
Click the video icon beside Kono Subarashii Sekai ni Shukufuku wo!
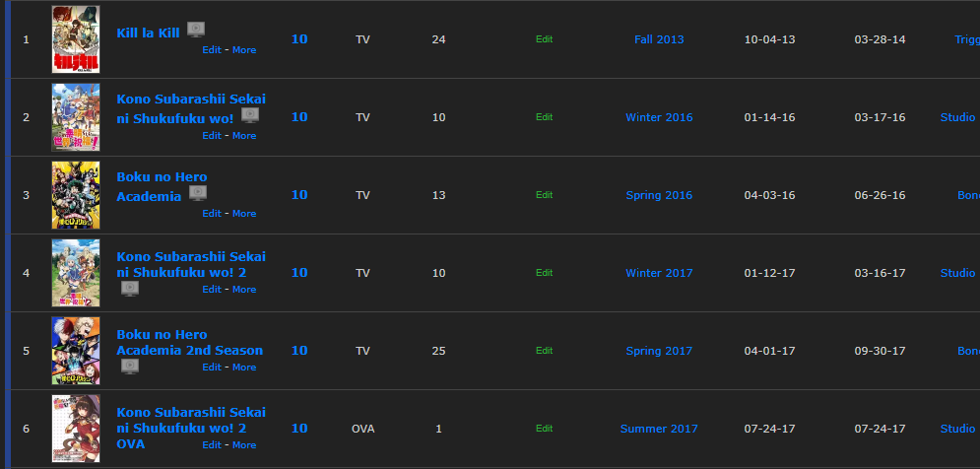250,115
